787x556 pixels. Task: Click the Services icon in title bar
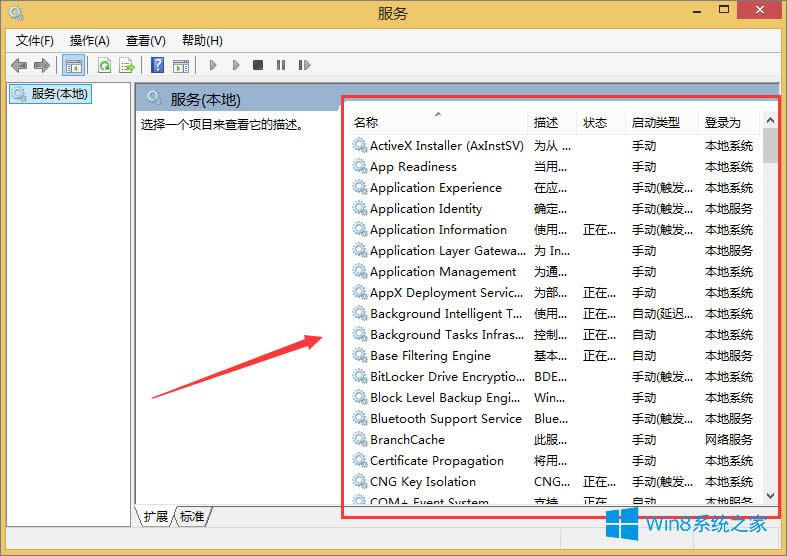[16, 13]
